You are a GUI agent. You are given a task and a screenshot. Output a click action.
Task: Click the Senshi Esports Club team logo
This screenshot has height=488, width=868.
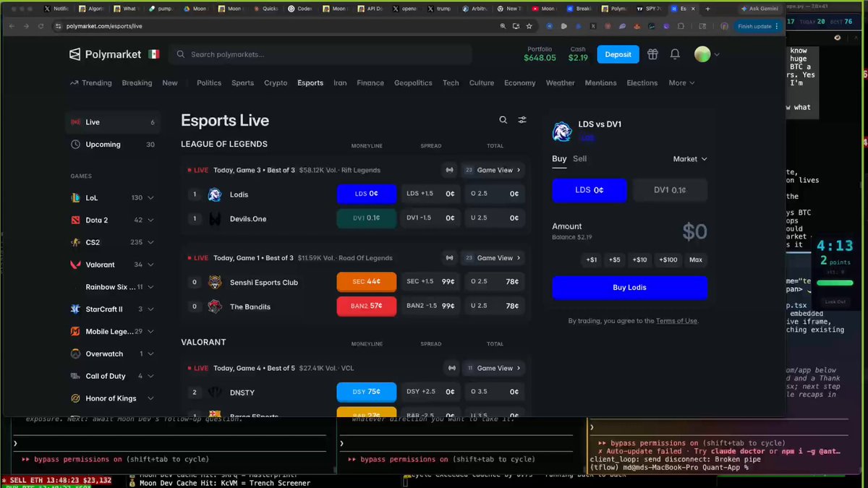point(215,282)
